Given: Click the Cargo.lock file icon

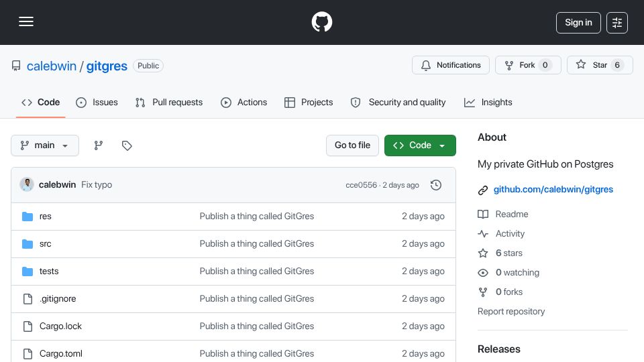Looking at the screenshot, I should (28, 326).
